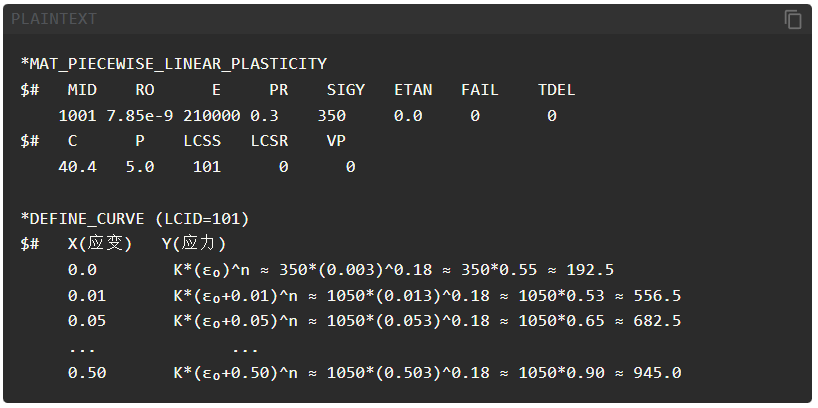818x408 pixels.
Task: Click the strain value 0.05
Action: click(87, 321)
